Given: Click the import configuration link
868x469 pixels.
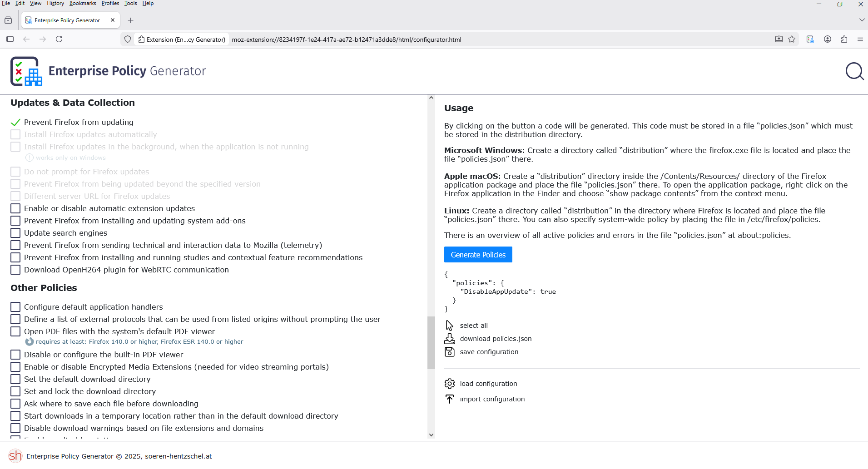Looking at the screenshot, I should point(492,399).
